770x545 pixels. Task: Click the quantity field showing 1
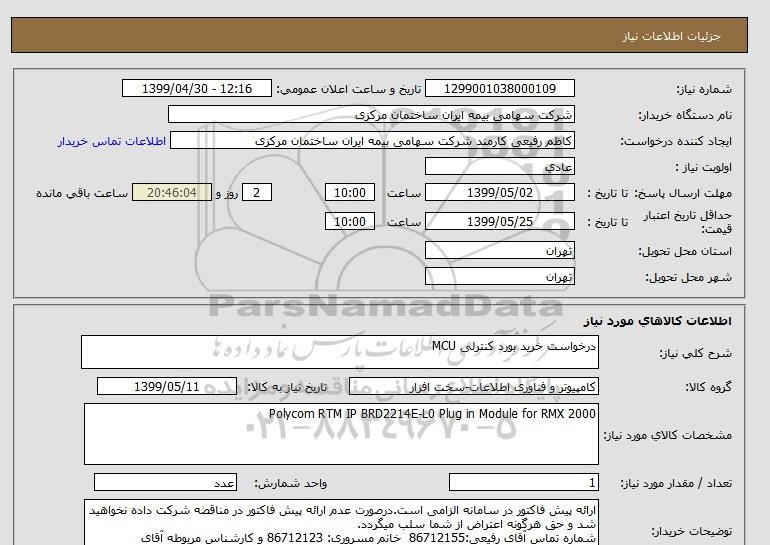click(524, 482)
